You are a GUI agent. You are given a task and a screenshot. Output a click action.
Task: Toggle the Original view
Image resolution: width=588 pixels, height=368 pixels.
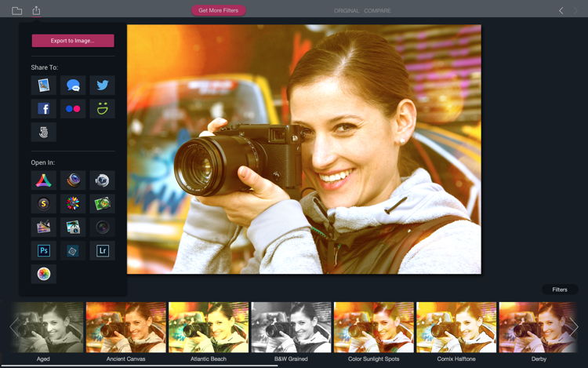346,11
